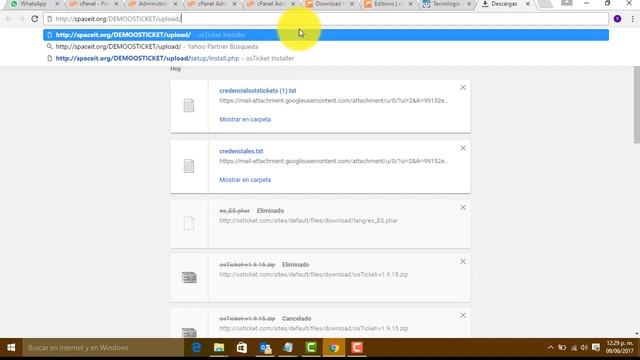This screenshot has height=360, width=640.
Task: Click the credenciales.txt file icon
Action: tap(189, 166)
